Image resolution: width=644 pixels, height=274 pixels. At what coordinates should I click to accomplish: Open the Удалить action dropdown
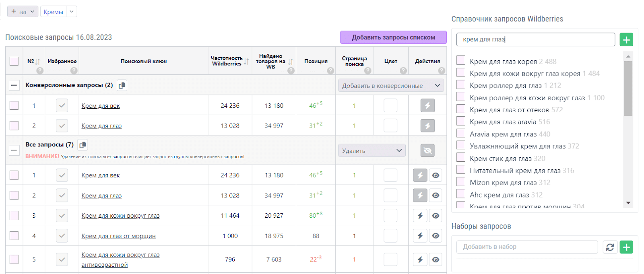(372, 150)
